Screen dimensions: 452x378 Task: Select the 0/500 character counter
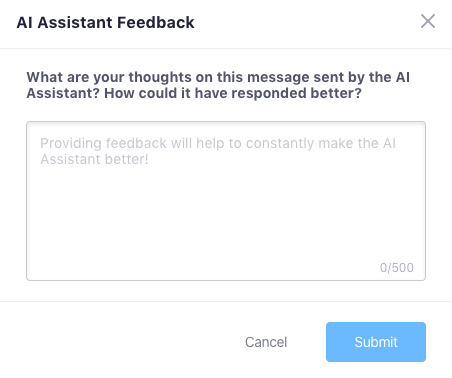click(397, 268)
